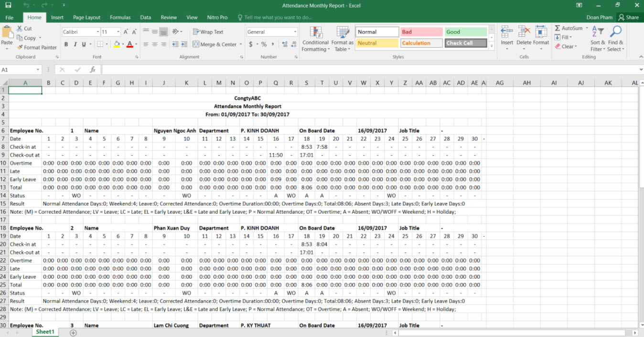Open the Page Layout ribbon tab
This screenshot has height=337, width=644.
pos(86,18)
